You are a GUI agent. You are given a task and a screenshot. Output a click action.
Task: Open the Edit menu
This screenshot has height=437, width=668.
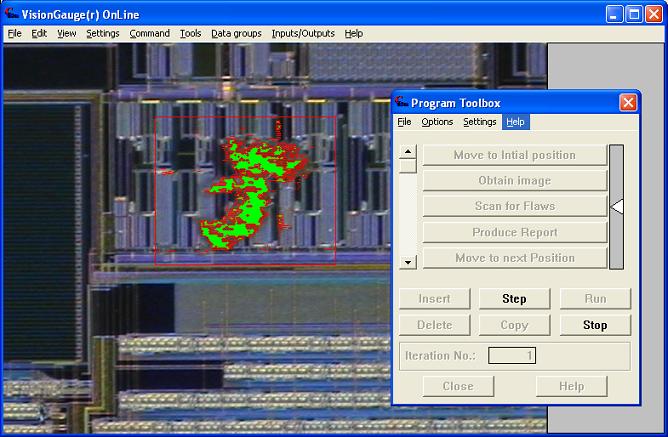tap(39, 34)
